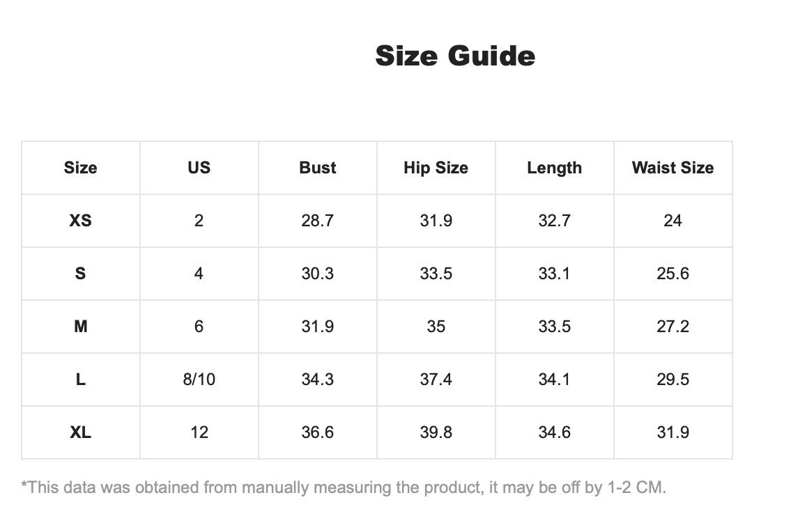
Task: Select the 28.7 bust value for XS
Action: pos(318,221)
